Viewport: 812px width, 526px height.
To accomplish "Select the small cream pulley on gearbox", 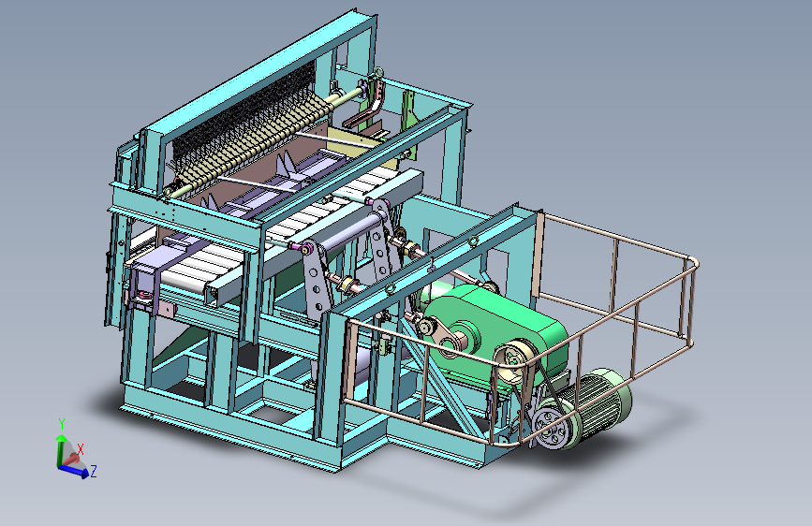I will coord(516,361).
